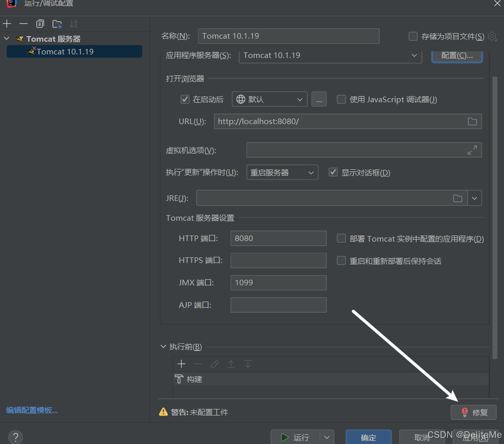Open the 运行 button dropdown arrow
This screenshot has width=504, height=444.
(327, 437)
